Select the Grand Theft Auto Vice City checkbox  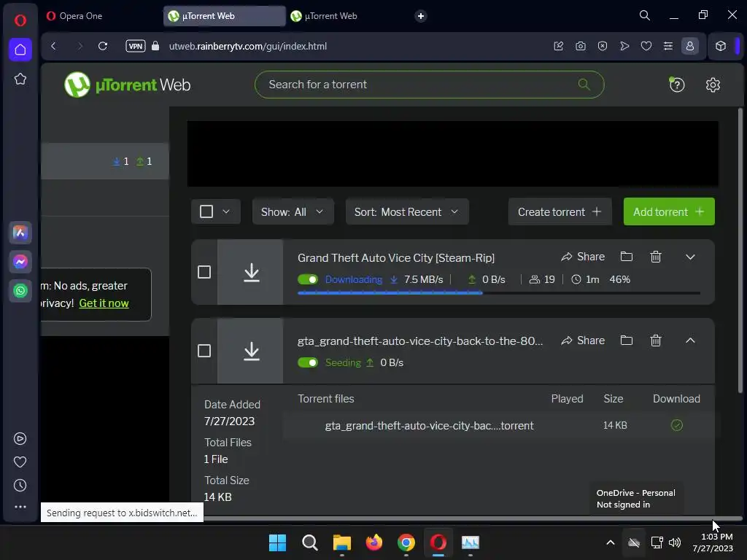tap(204, 272)
